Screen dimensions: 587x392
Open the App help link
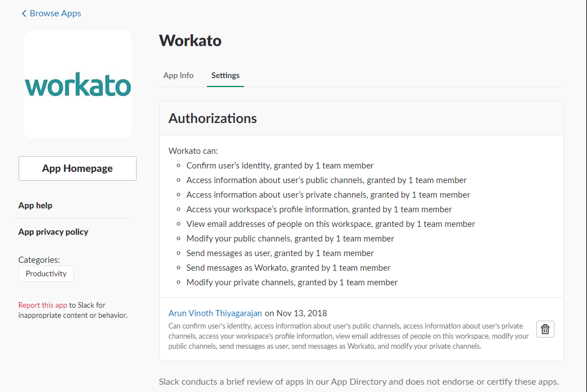tap(35, 206)
